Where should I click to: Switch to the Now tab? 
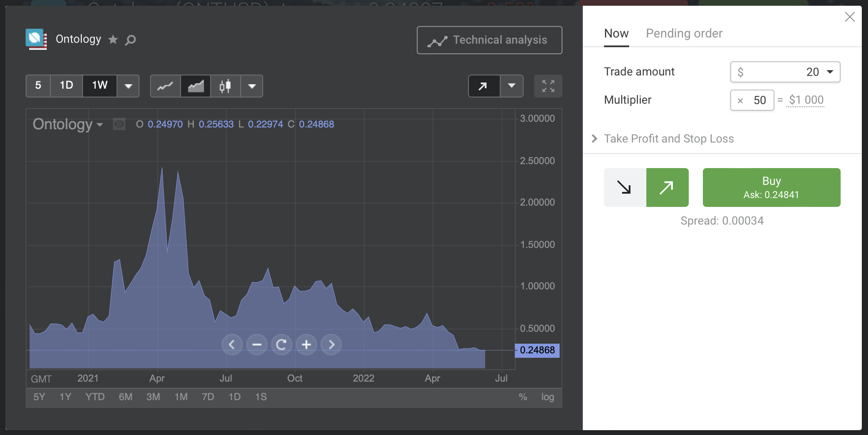coord(616,34)
